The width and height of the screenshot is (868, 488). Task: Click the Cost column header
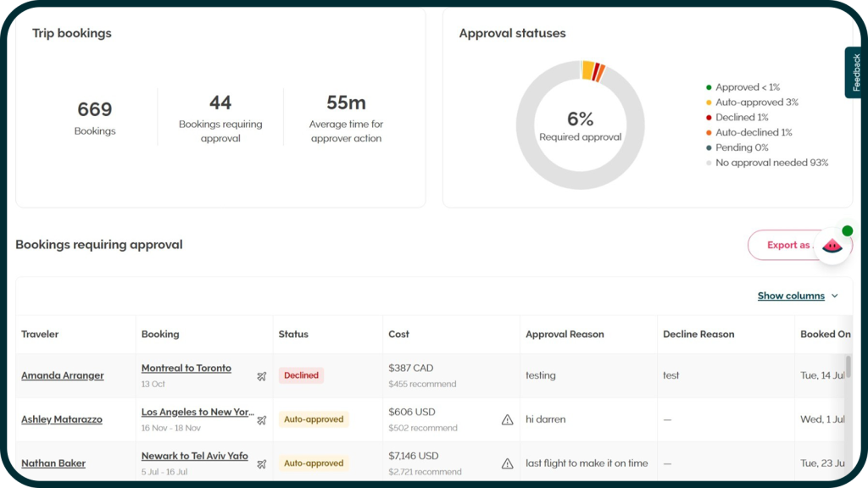[x=398, y=334]
